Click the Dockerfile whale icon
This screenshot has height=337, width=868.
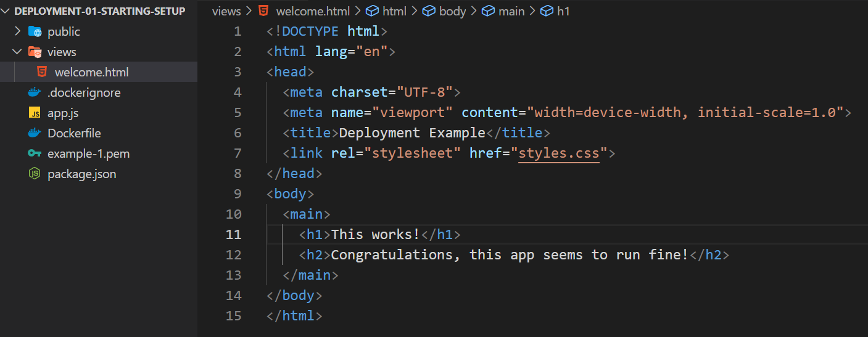point(35,133)
